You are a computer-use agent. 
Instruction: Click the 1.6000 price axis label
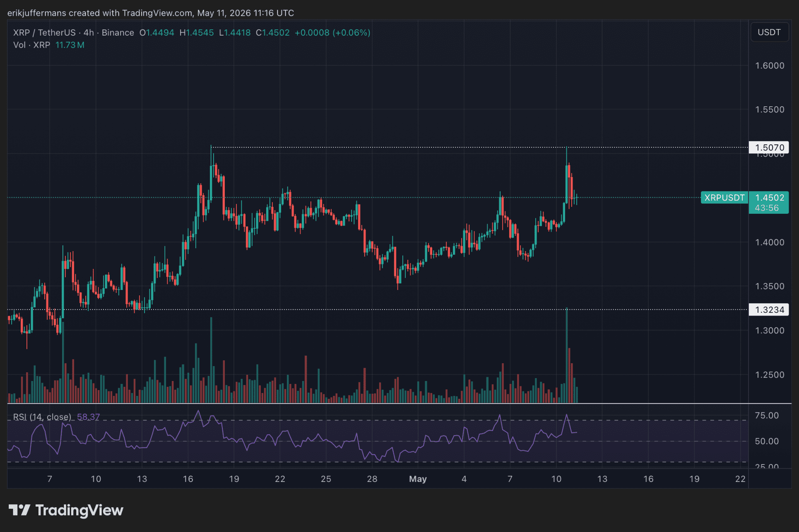(x=770, y=66)
